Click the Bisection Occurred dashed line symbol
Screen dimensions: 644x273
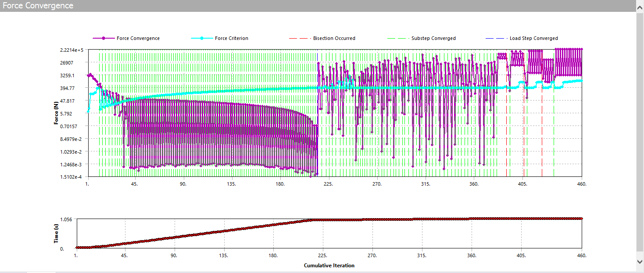coord(300,38)
